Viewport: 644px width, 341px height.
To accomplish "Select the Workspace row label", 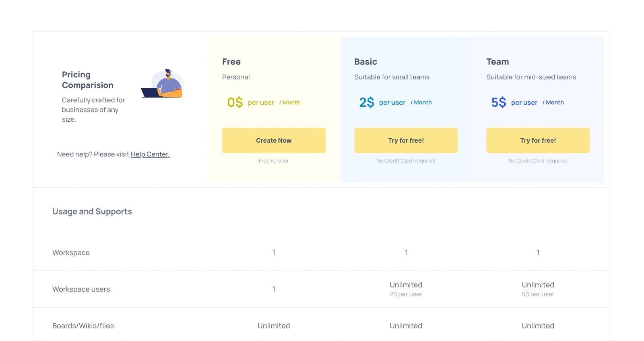I will pos(71,253).
